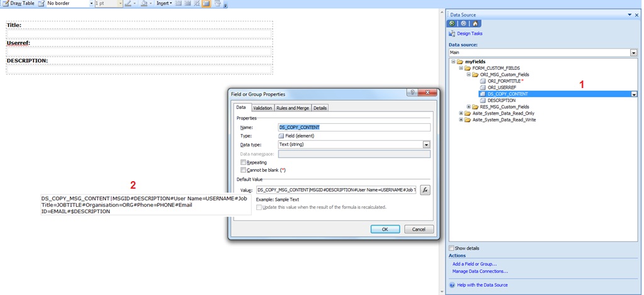Click the text box under DESCRIPTION label
The width and height of the screenshot is (644, 295).
pyautogui.click(x=139, y=69)
